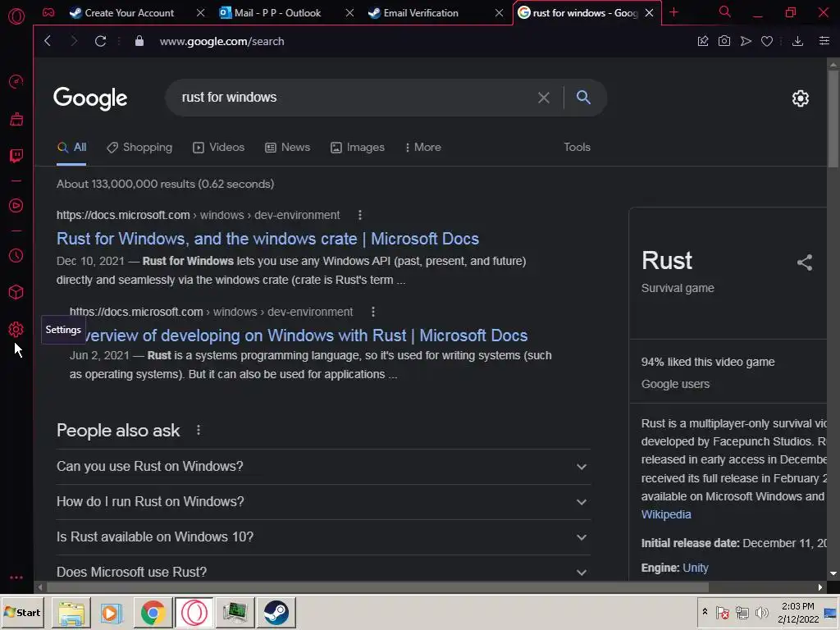Viewport: 840px width, 630px height.
Task: Switch to Email Verification tab
Action: tap(421, 13)
